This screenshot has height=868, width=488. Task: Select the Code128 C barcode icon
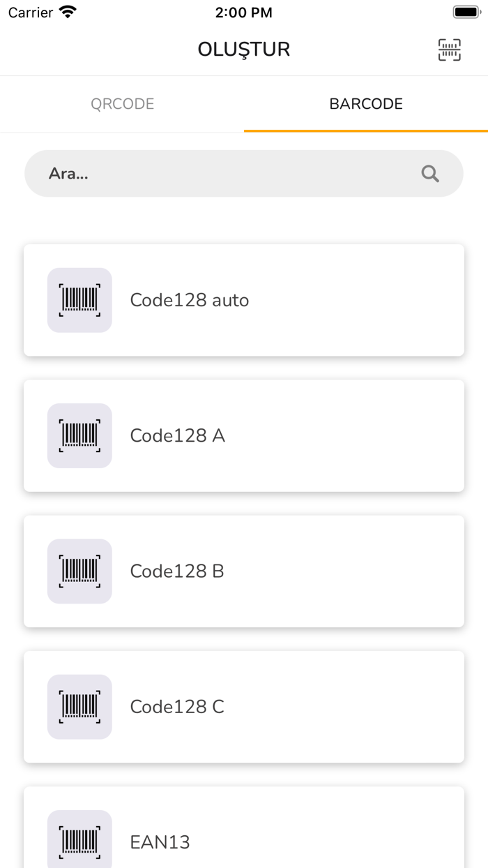79,707
